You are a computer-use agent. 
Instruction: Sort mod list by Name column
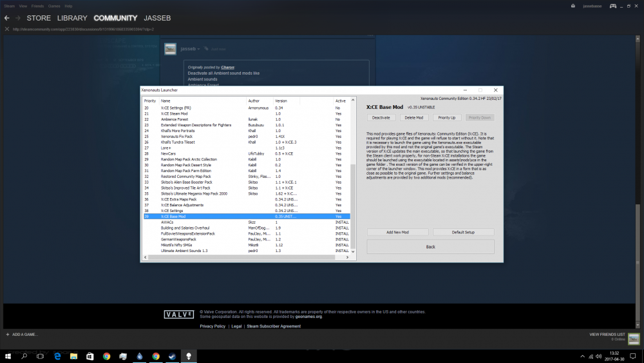click(202, 101)
